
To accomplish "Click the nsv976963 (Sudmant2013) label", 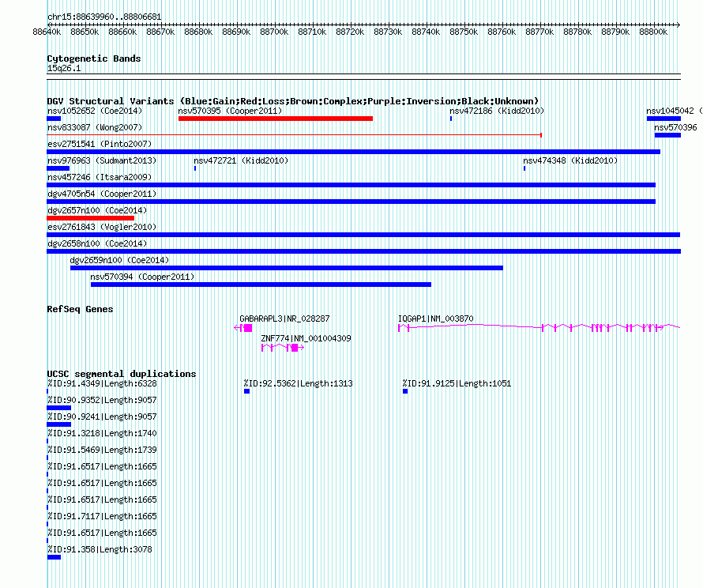I will point(102,160).
